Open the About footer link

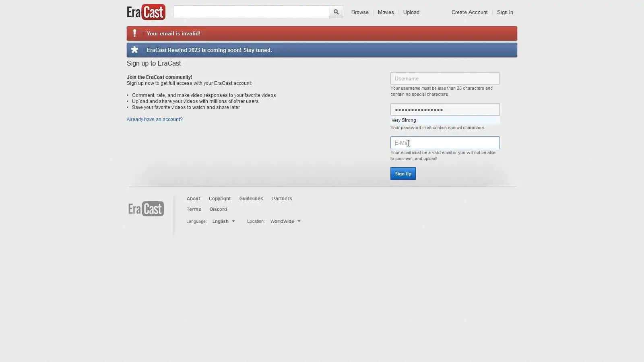(193, 199)
